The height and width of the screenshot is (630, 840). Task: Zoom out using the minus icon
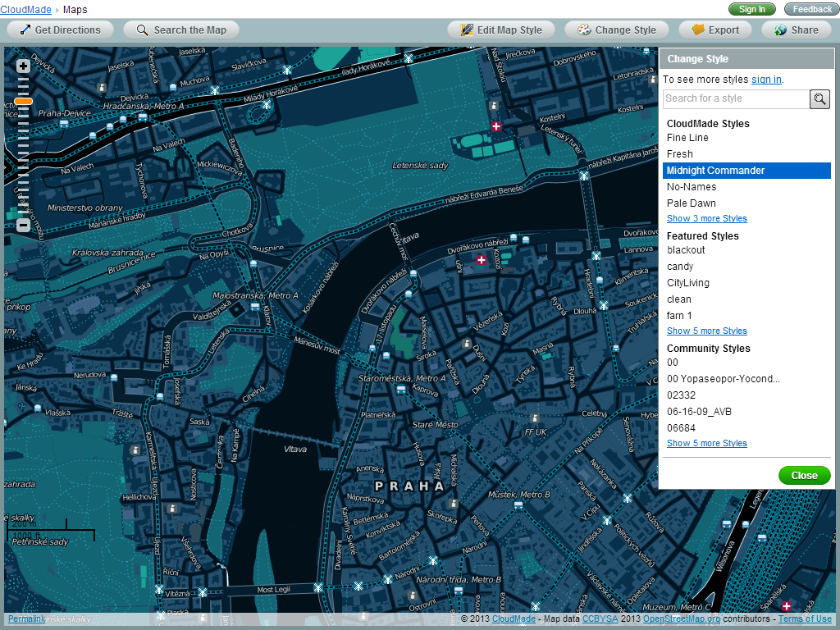22,224
